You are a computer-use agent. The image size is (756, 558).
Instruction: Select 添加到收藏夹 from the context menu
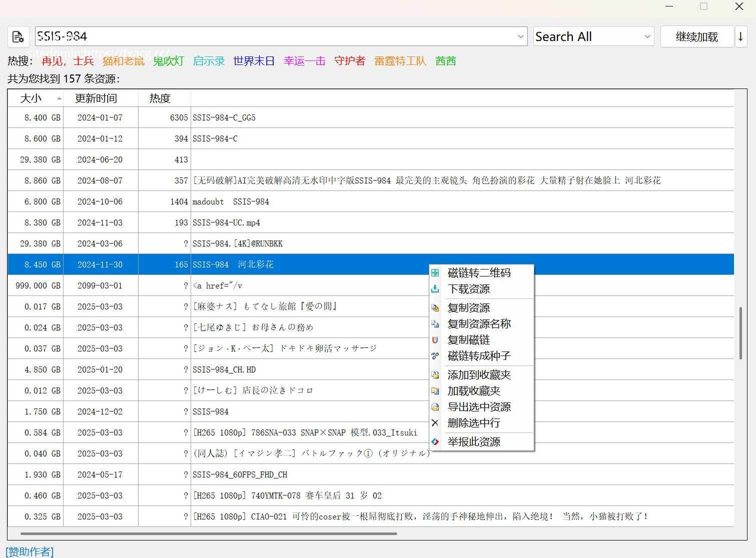[x=479, y=375]
